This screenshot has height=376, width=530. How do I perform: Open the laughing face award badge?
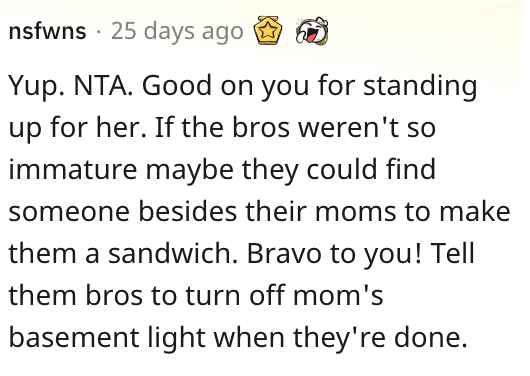coord(312,31)
